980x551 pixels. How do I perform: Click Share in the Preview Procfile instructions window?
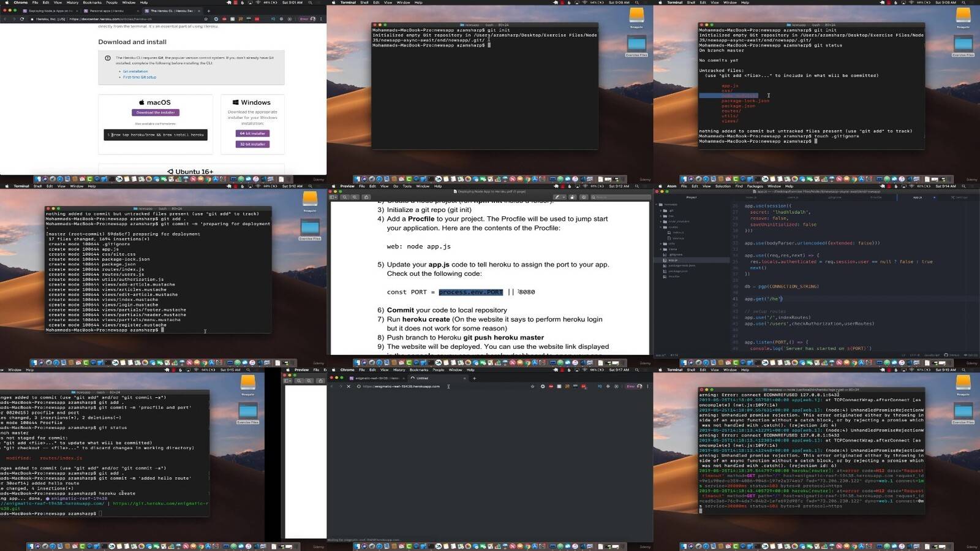366,197
